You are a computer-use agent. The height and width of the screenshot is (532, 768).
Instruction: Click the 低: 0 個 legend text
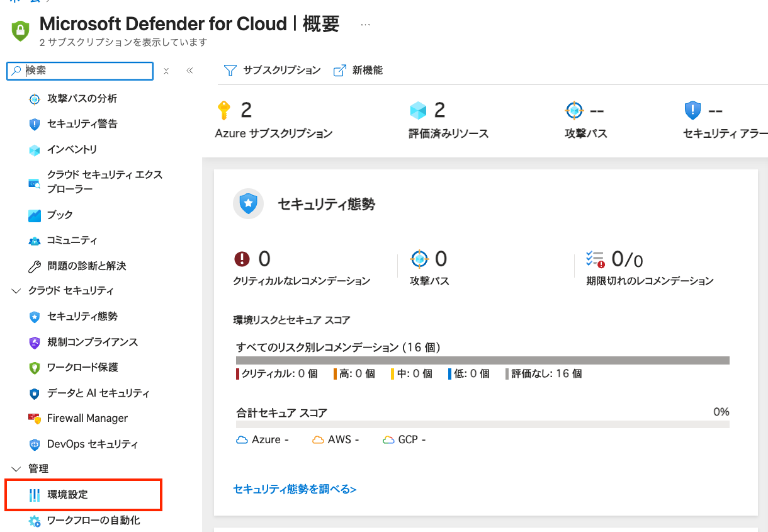pyautogui.click(x=472, y=374)
